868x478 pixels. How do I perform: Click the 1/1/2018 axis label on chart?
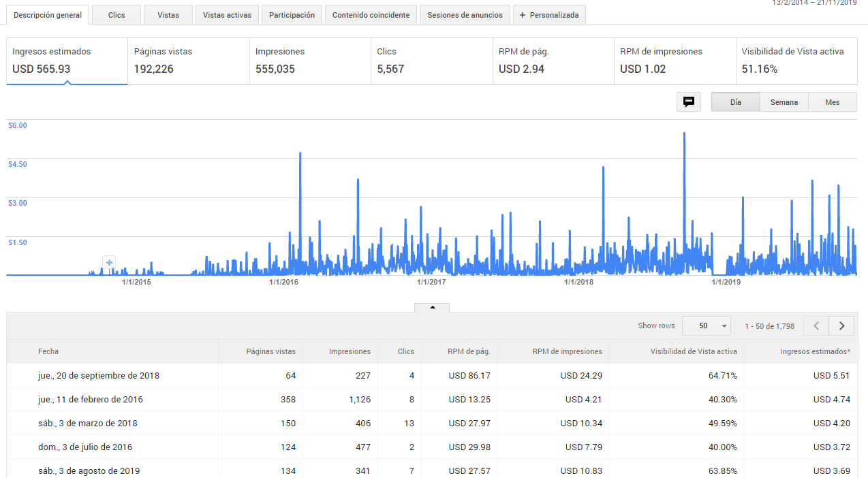pyautogui.click(x=578, y=282)
